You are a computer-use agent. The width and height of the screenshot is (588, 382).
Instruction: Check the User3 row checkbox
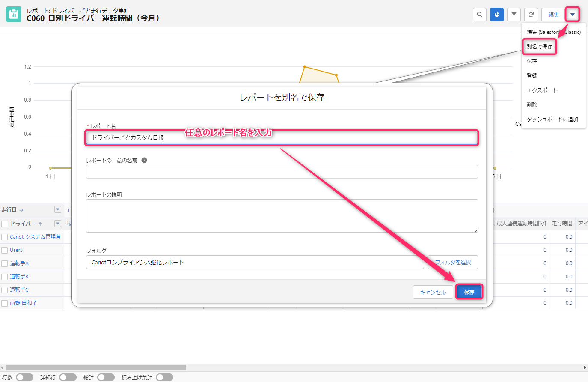(5, 250)
